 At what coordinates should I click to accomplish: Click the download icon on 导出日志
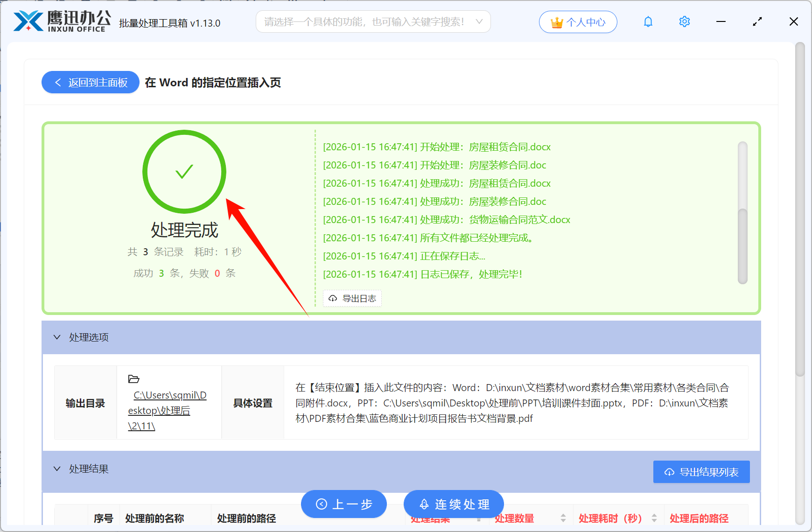(x=333, y=298)
